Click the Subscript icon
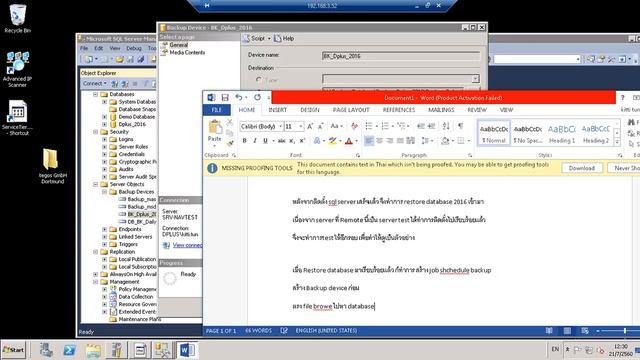Screen dimensions: 640x360 pyautogui.click(x=292, y=141)
